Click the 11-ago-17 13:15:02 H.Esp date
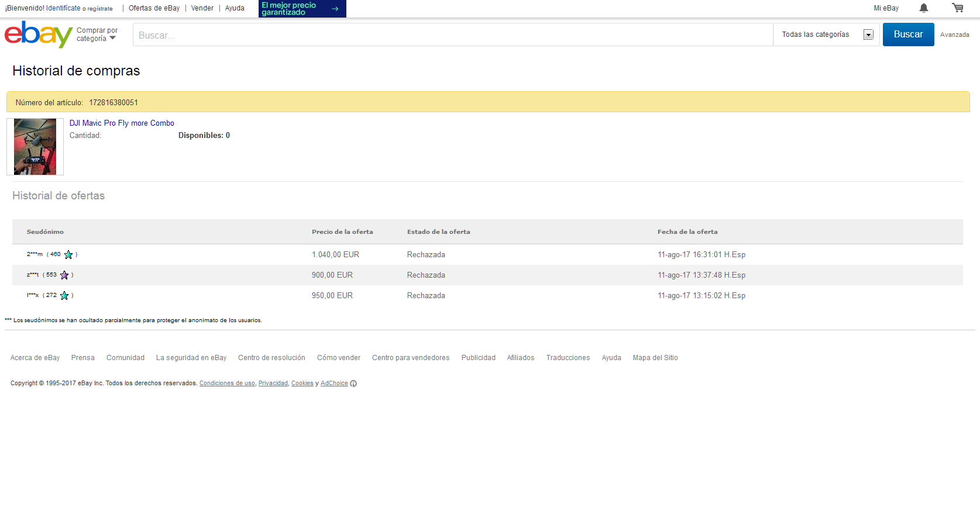980x532 pixels. click(702, 296)
